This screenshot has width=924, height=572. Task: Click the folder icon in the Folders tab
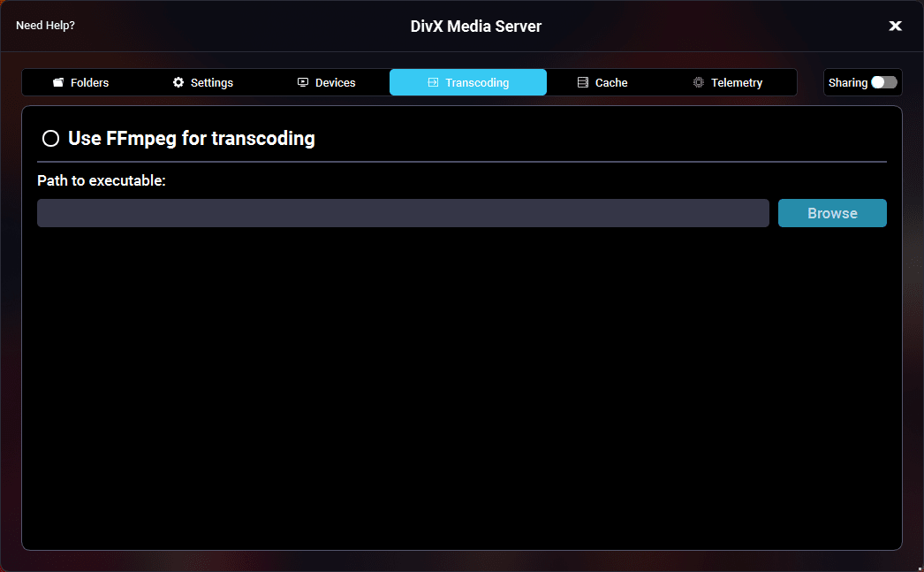tap(58, 83)
